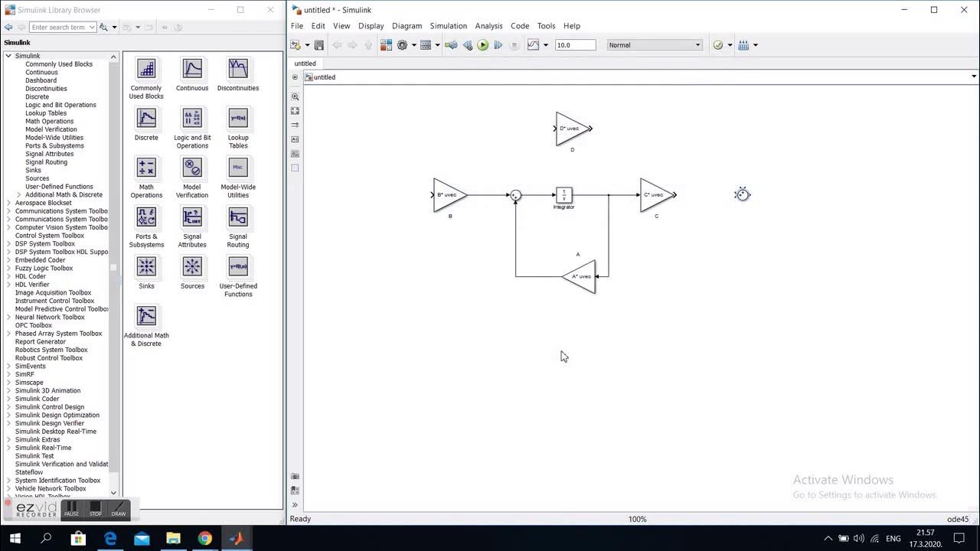Open the Simulation Data Inspector icon
The height and width of the screenshot is (551, 980).
pyautogui.click(x=534, y=45)
